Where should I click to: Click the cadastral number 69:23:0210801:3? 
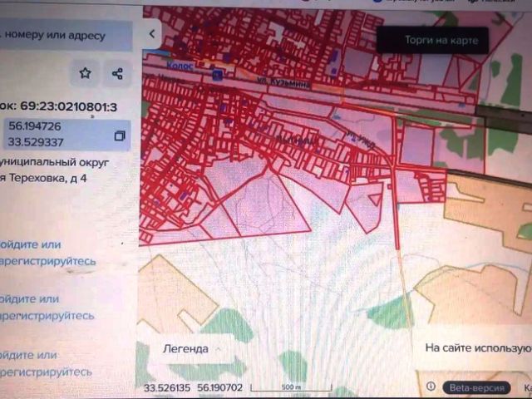(68, 106)
